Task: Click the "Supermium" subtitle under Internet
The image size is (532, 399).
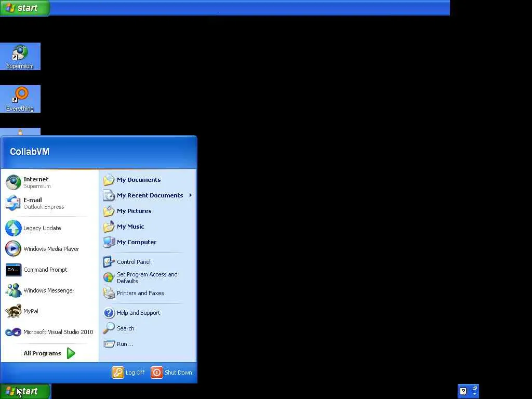Action: (x=37, y=187)
